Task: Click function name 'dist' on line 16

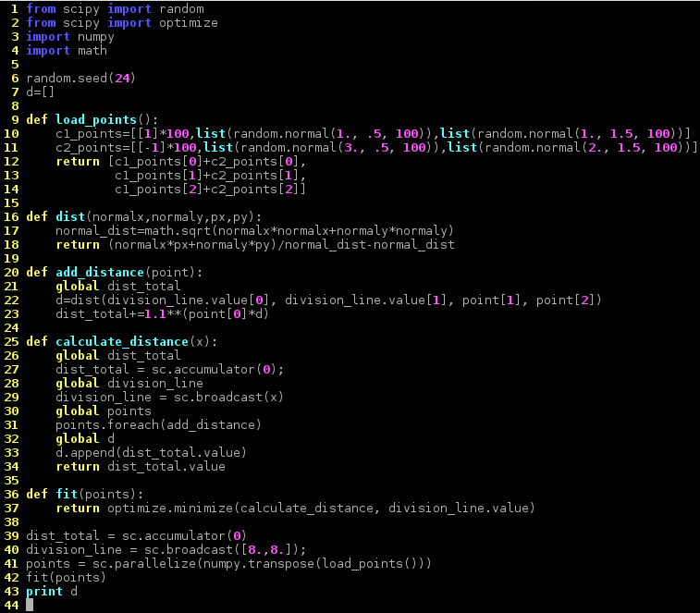Action: point(70,217)
